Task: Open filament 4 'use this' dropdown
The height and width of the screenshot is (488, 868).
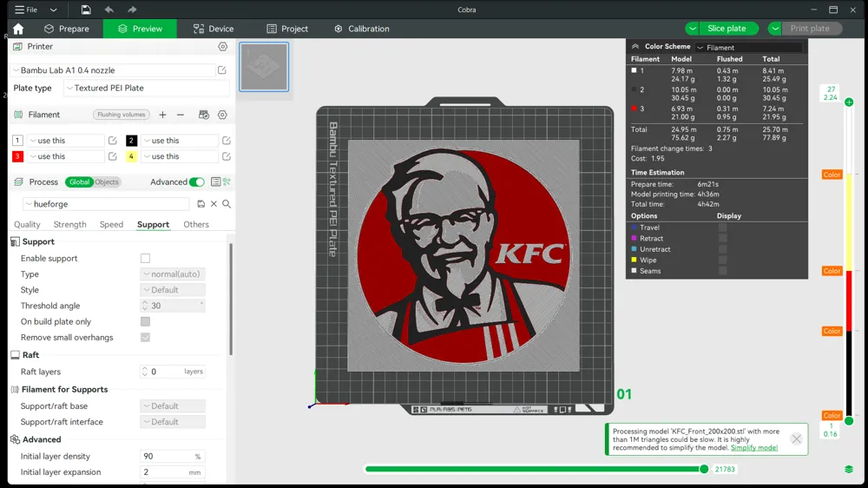Action: [x=180, y=156]
